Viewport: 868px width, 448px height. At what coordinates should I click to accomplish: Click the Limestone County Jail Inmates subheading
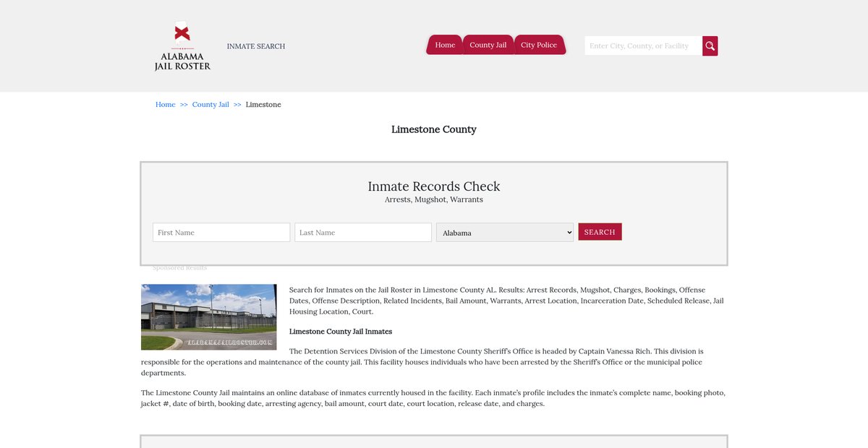(x=341, y=332)
